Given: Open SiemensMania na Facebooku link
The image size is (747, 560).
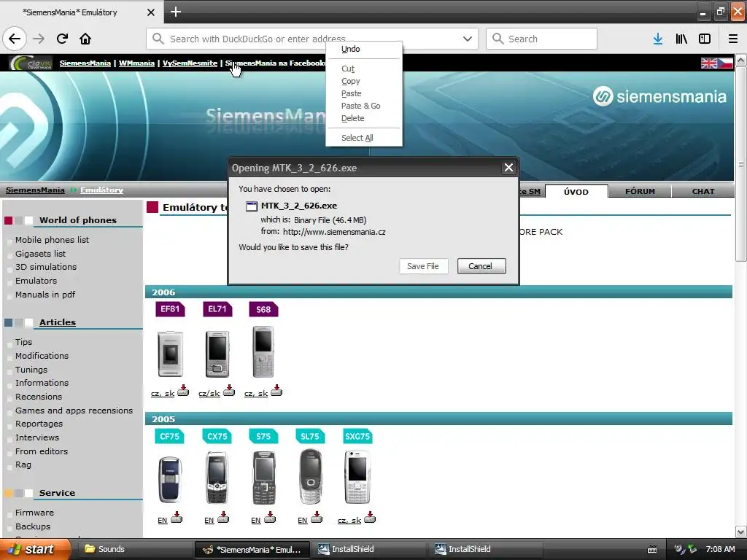Looking at the screenshot, I should pos(275,63).
